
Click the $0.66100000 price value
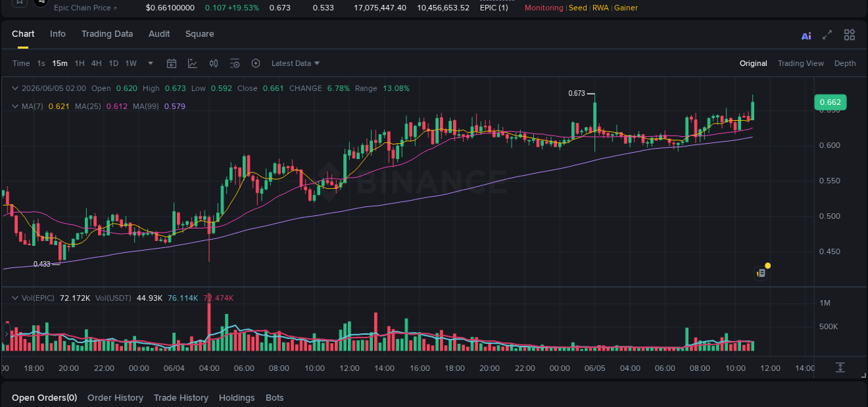point(170,8)
